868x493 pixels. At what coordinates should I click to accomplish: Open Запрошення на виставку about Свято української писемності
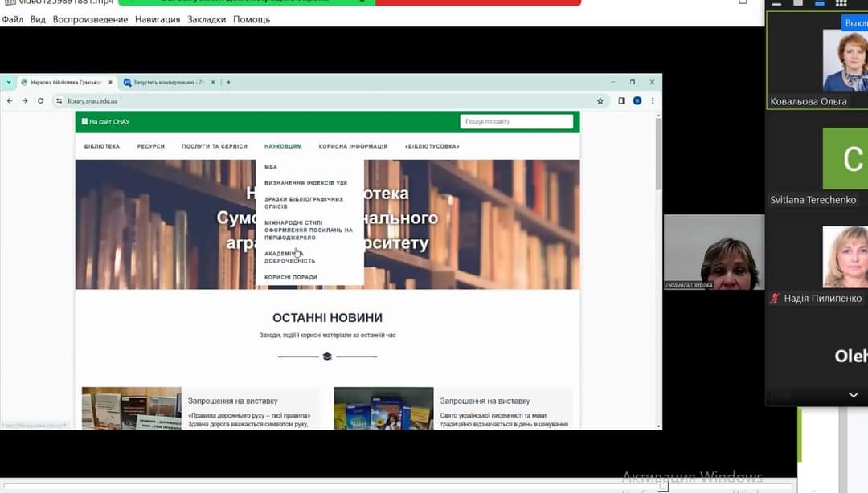485,401
